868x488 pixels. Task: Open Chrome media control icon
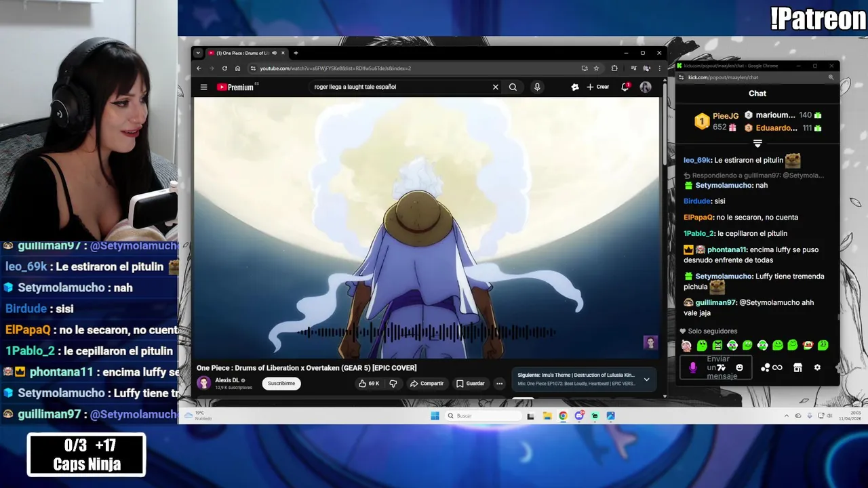pos(633,68)
